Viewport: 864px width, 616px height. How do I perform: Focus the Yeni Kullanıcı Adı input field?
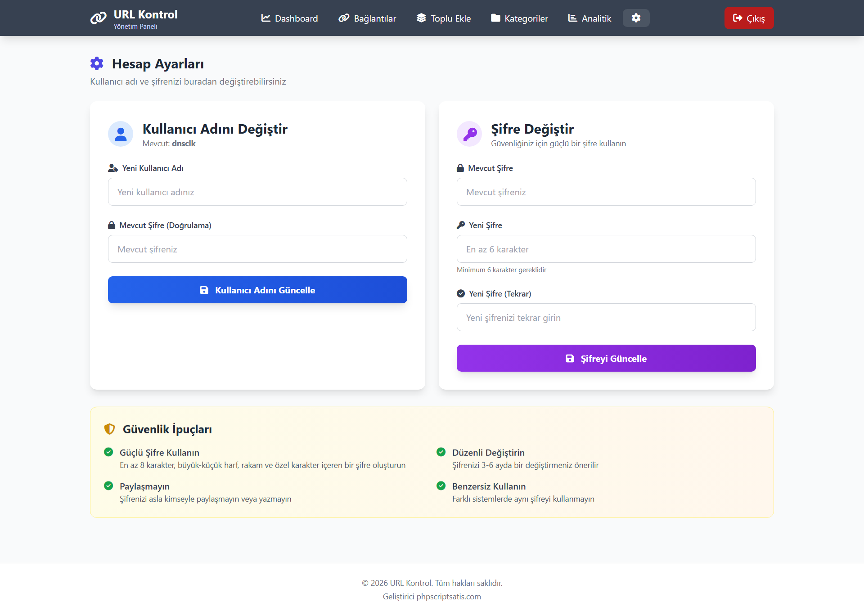point(257,192)
